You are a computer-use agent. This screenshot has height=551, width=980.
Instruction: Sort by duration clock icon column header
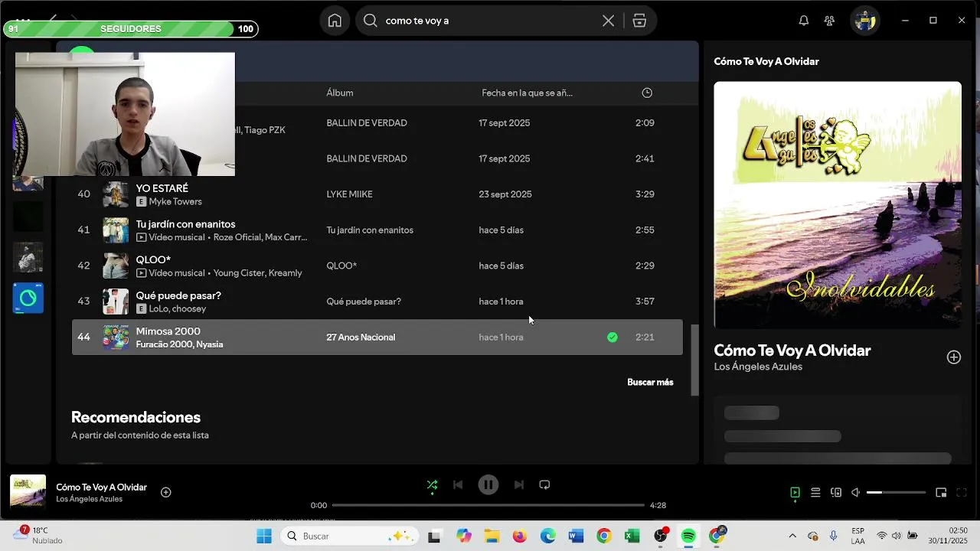pyautogui.click(x=647, y=93)
